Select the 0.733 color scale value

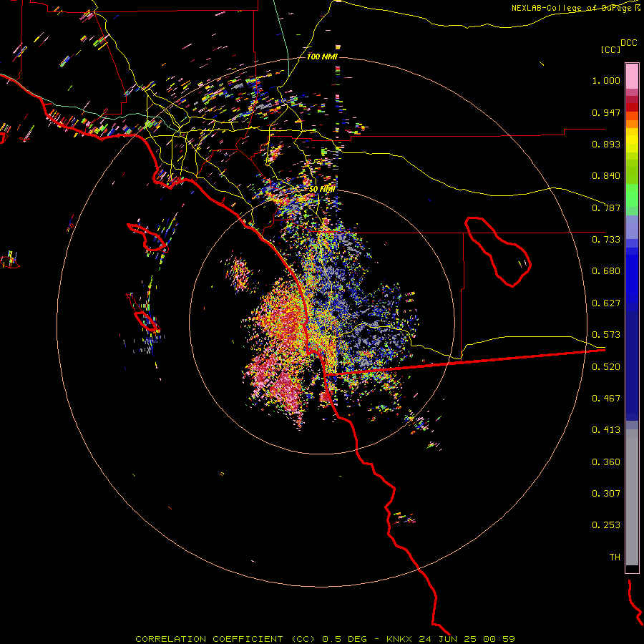(x=606, y=240)
